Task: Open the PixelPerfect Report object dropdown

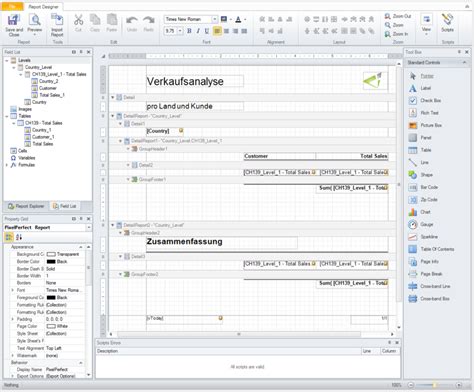Action: tap(89, 227)
